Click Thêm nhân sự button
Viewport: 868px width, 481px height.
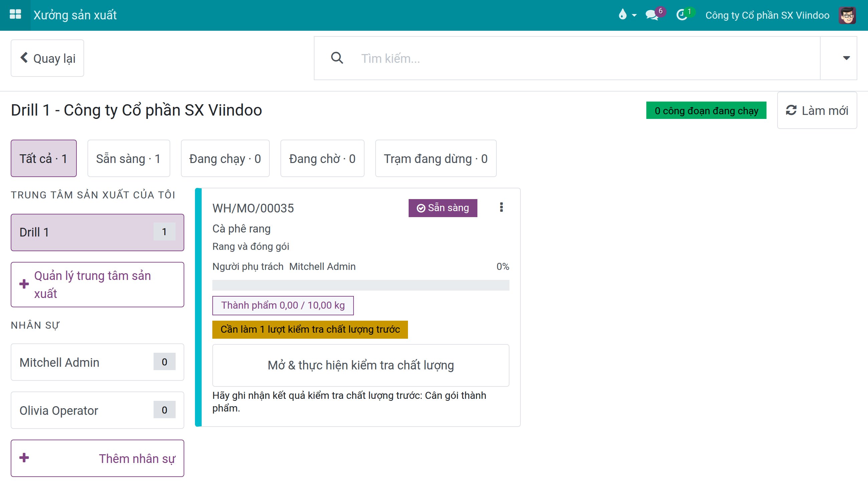pos(97,458)
